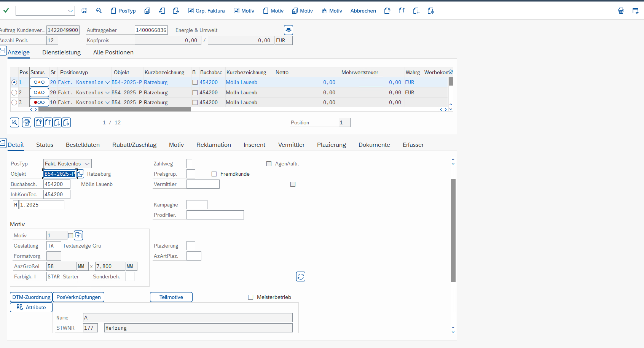Click the Position number input field

pos(344,122)
